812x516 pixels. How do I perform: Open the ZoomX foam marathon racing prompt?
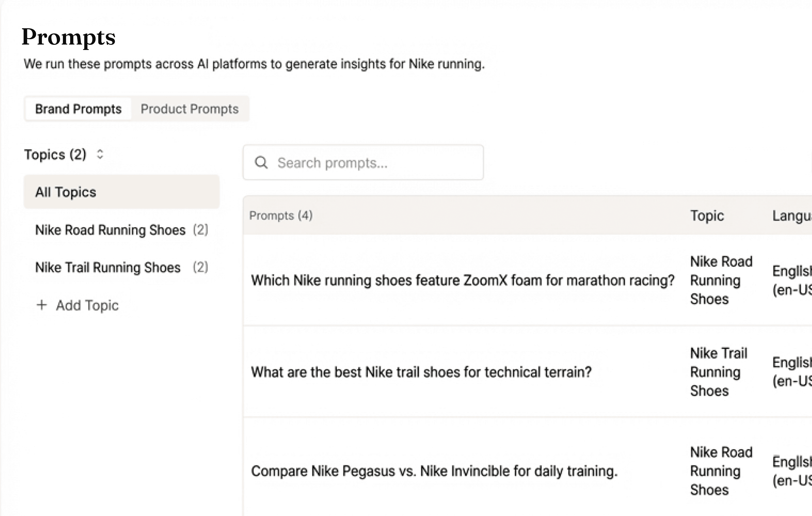[x=462, y=280]
